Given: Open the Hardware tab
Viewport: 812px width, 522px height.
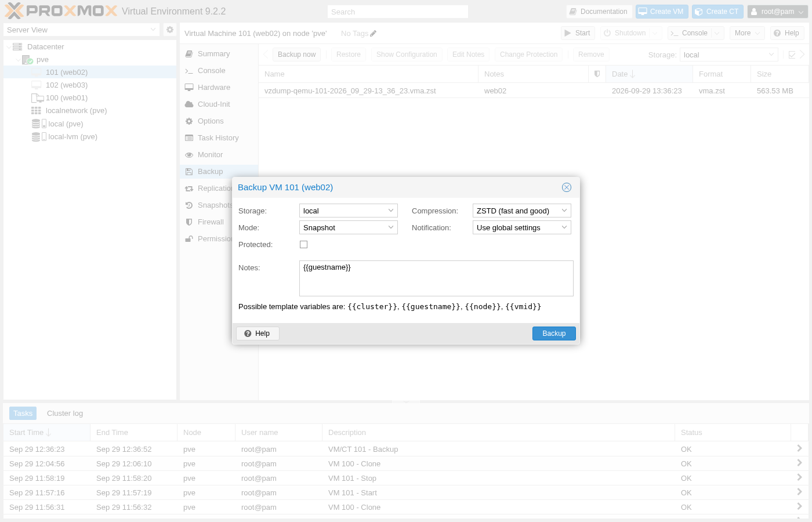Looking at the screenshot, I should tap(219, 88).
